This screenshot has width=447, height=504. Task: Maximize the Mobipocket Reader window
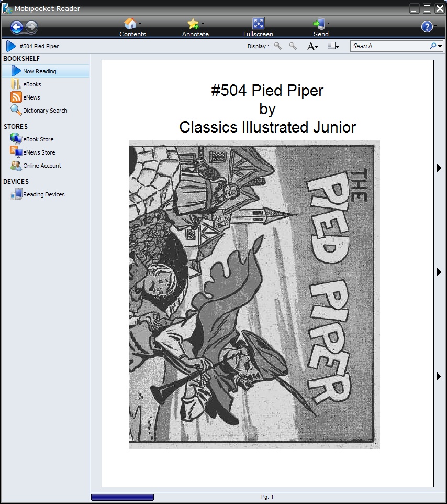pos(427,8)
